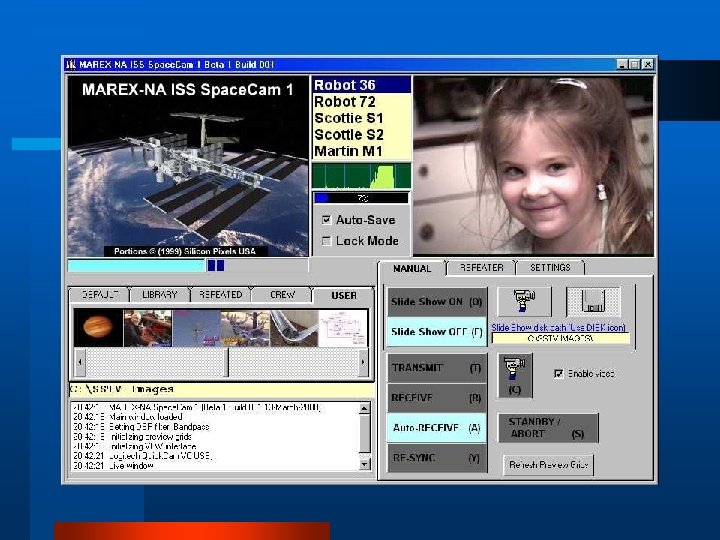Click the 'Logitech QuickCam' log entry
Screen dimensions: 720x540
142,456
